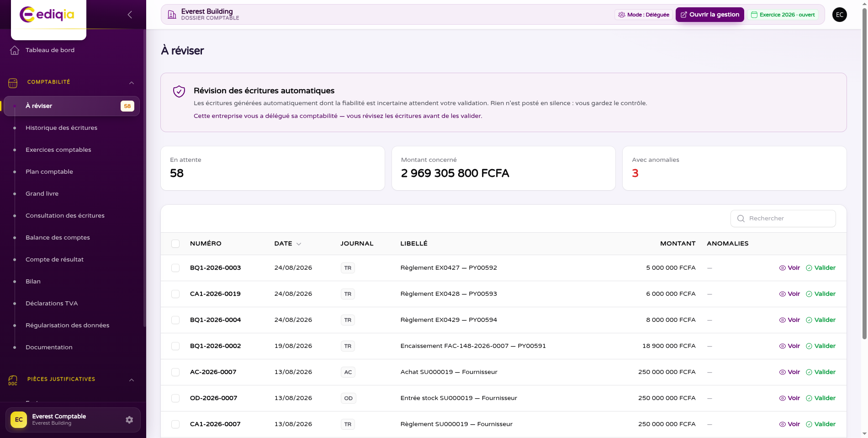The height and width of the screenshot is (438, 868).
Task: Validate entry BQ1-2026-0004
Action: [821, 320]
